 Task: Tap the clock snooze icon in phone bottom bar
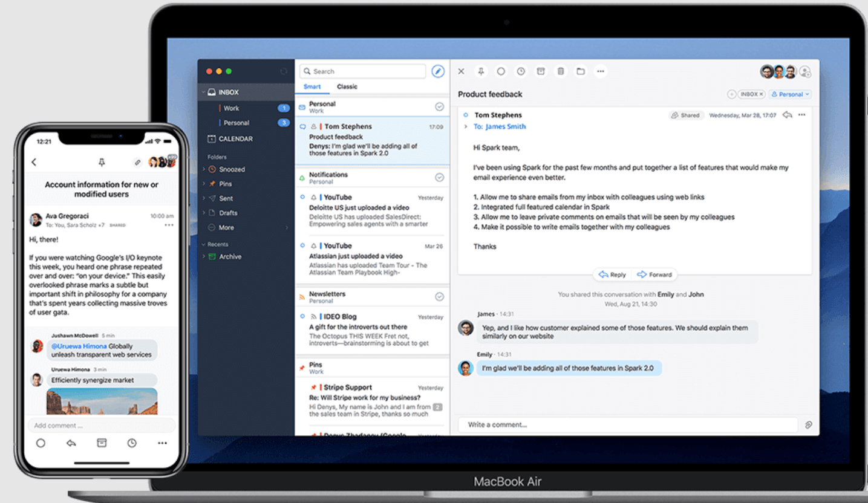[x=132, y=443]
